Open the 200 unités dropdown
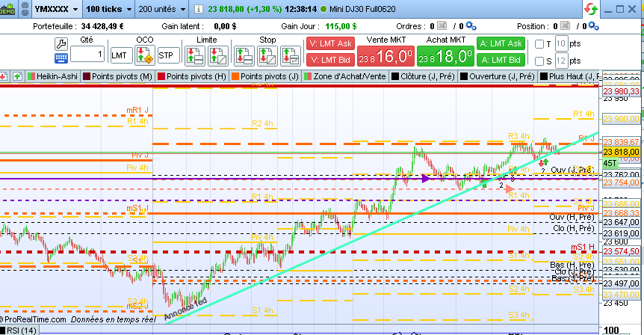Image resolution: width=644 pixels, height=335 pixels. [x=162, y=9]
